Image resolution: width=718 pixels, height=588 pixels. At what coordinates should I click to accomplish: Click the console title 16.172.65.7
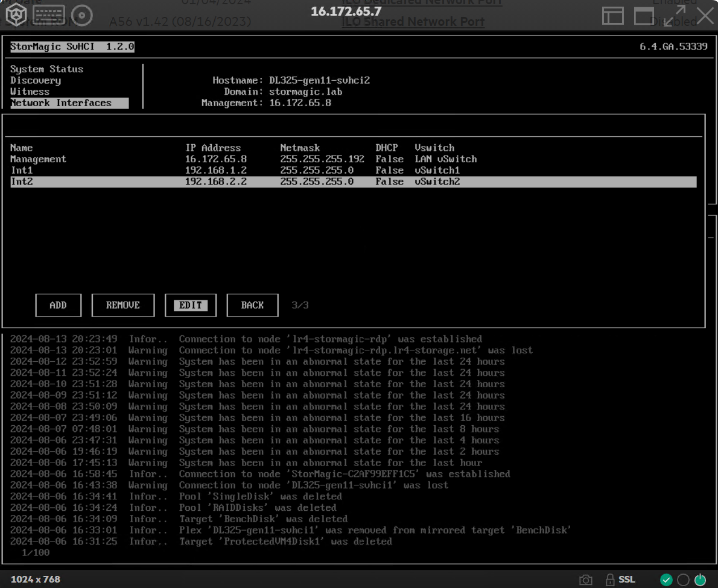346,11
